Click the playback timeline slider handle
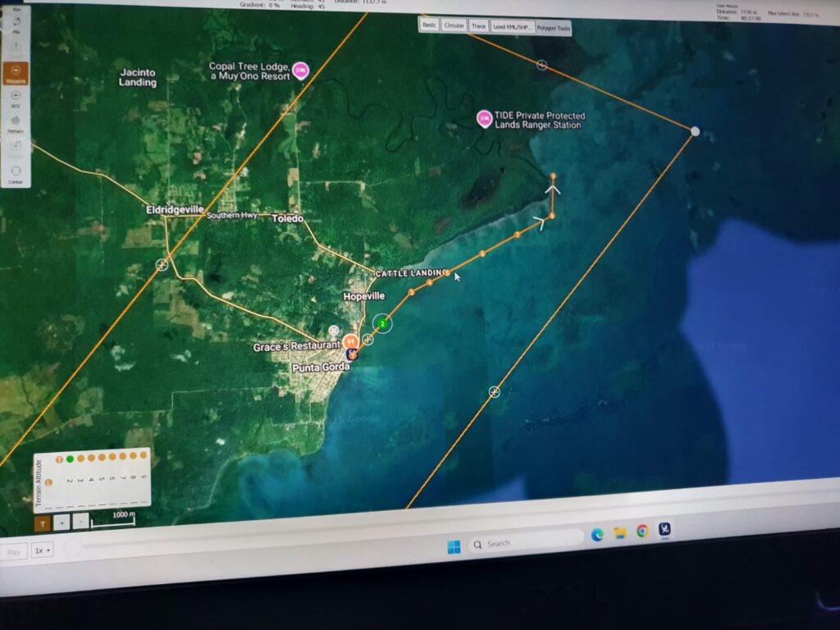Image resolution: width=840 pixels, height=630 pixels. point(74,547)
